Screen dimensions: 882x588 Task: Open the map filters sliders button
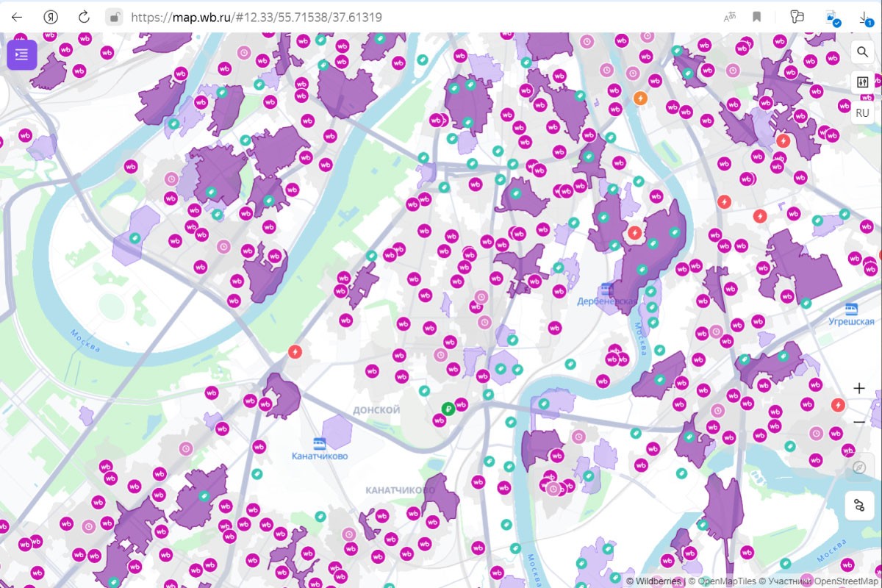tap(862, 82)
